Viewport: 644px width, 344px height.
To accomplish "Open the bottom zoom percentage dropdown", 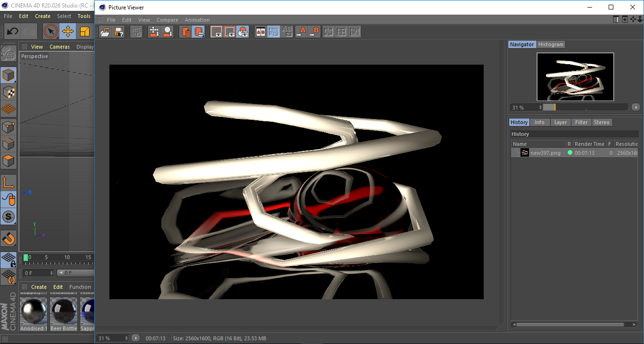I will tap(113, 338).
